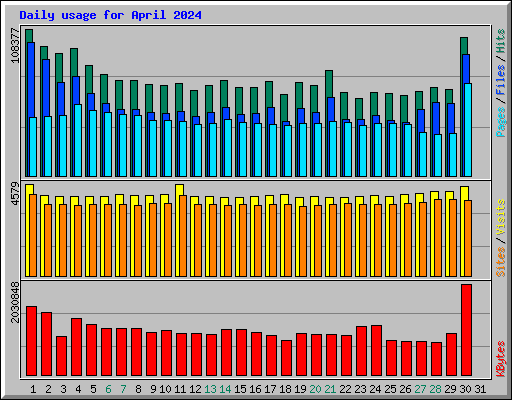Screen dimensions: 512x400
Task: Click the KBytes legend label
Action: pos(501,359)
